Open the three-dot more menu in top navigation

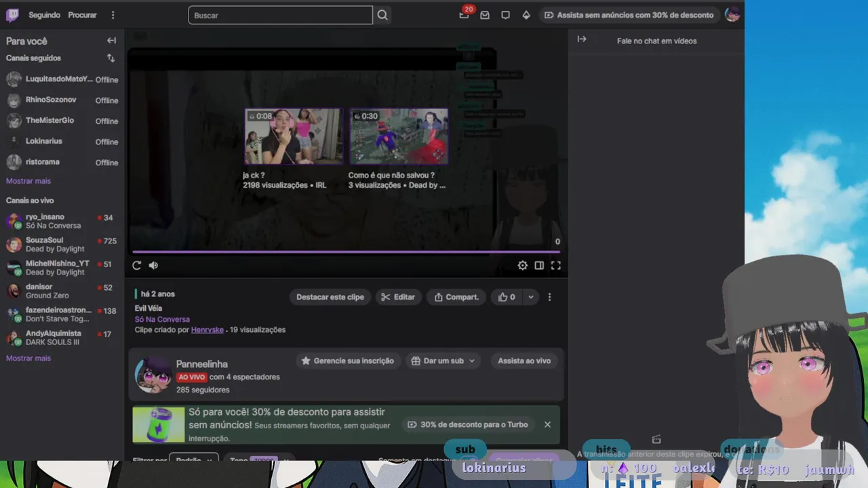click(113, 15)
